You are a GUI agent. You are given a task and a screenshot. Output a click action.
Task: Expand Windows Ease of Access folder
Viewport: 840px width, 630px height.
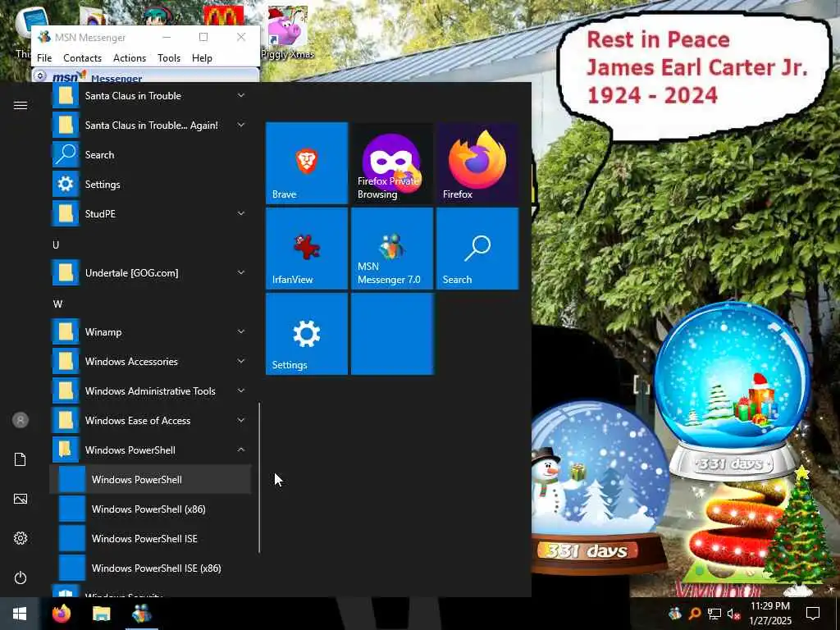point(151,421)
